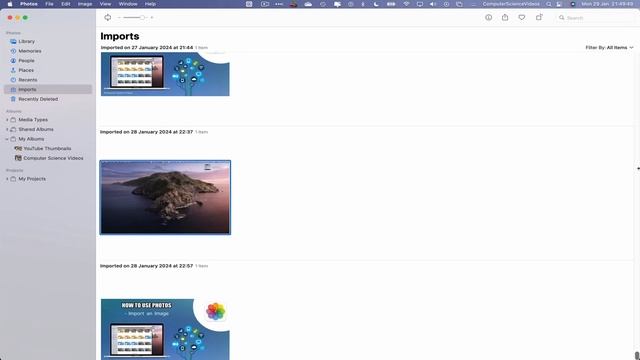Toggle Do Not Disturb moon icon

(376, 4)
